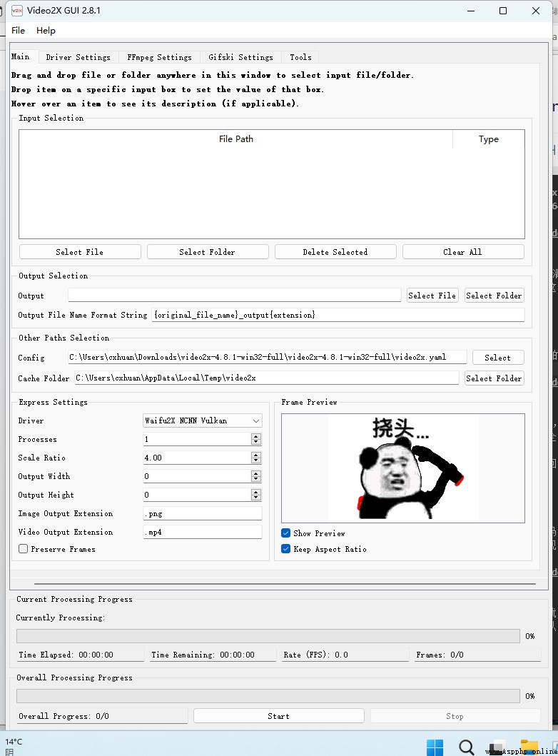Open the Driver dropdown Waifu2X NCNN Vulkan
Image resolution: width=558 pixels, height=756 pixels.
coord(203,420)
